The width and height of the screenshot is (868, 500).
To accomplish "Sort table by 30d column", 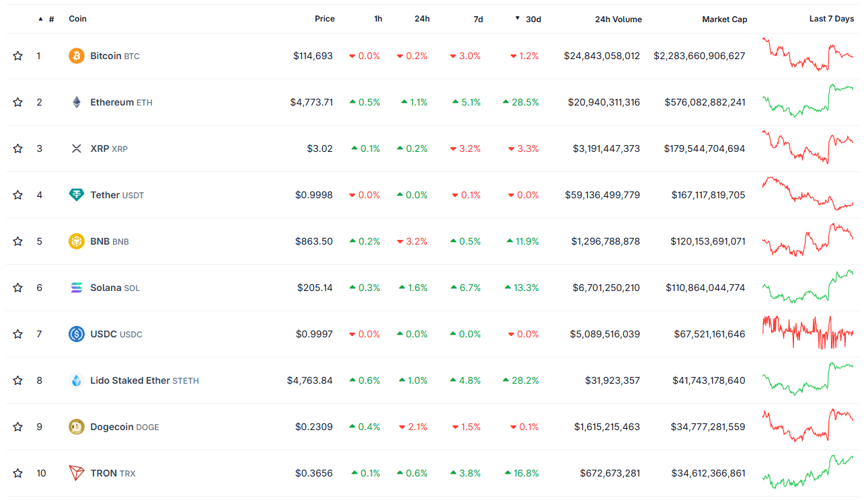I will [x=528, y=19].
